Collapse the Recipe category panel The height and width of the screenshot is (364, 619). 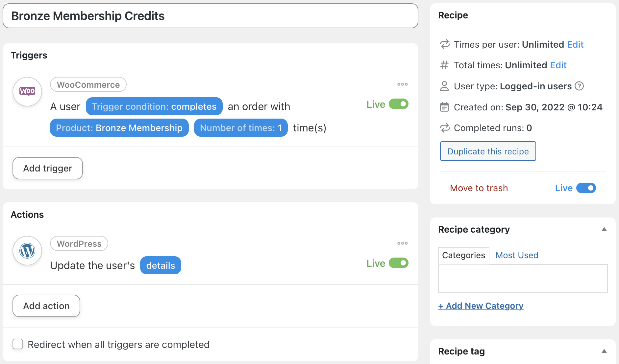click(604, 229)
